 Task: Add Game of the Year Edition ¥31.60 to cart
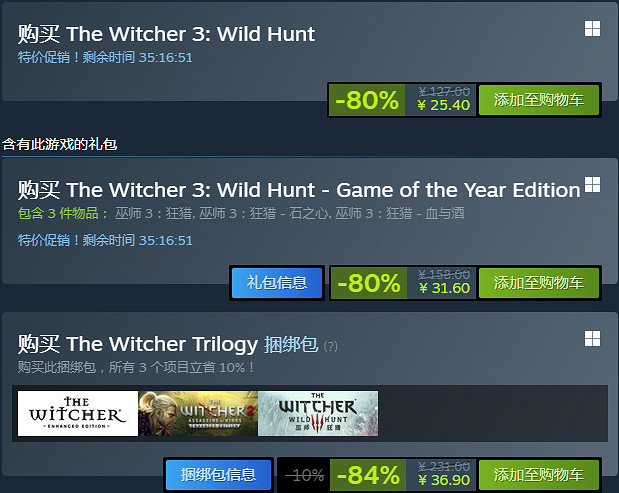pos(539,282)
